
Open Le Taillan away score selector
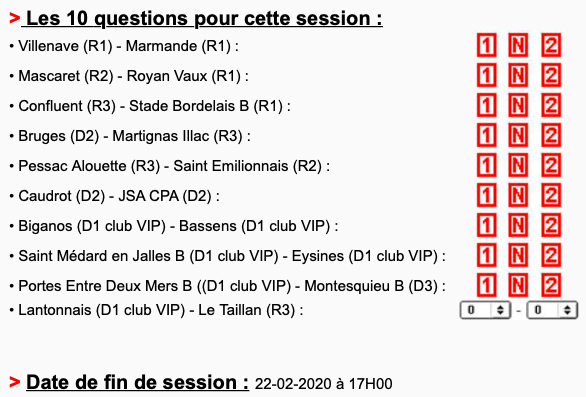click(552, 310)
